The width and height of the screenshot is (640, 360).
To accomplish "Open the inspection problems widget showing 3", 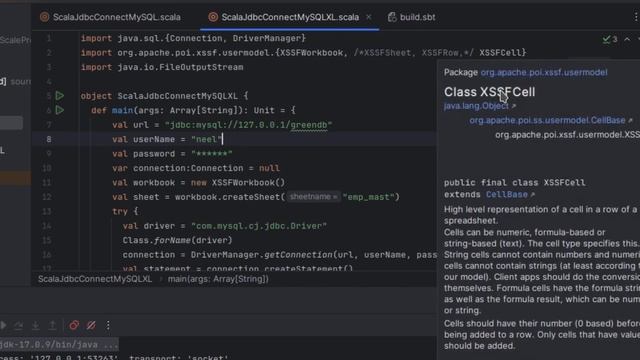I will tap(610, 39).
